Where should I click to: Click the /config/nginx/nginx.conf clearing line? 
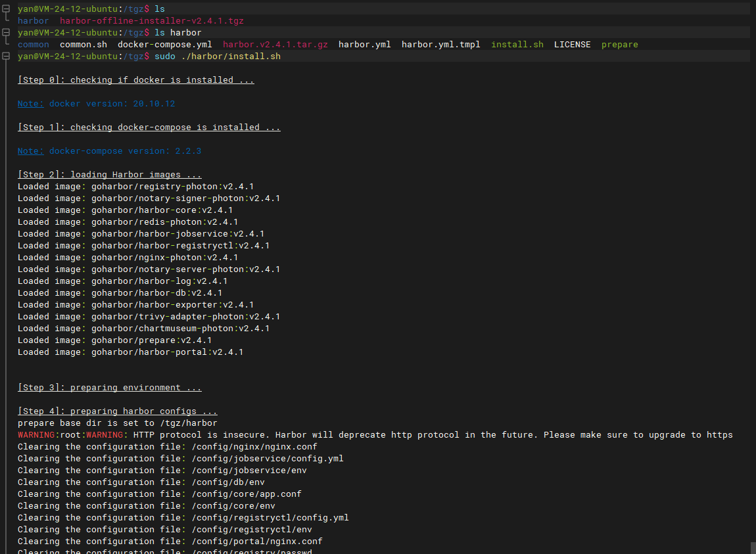pyautogui.click(x=167, y=446)
